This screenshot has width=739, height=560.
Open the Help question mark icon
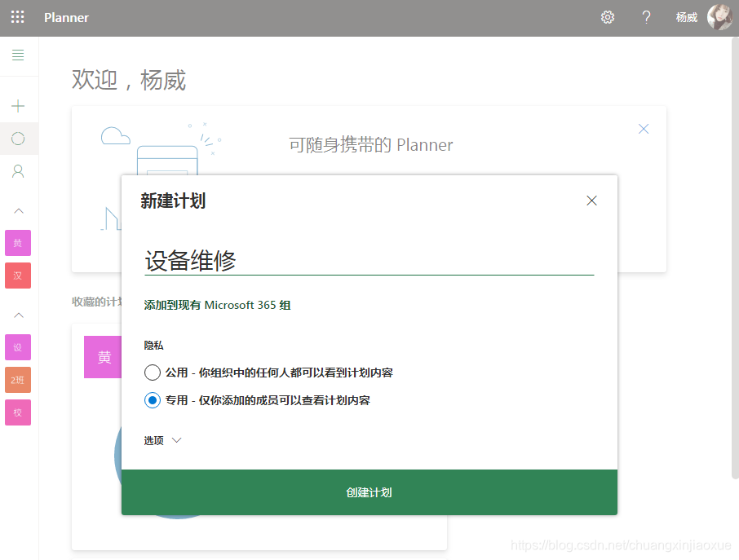[x=646, y=17]
